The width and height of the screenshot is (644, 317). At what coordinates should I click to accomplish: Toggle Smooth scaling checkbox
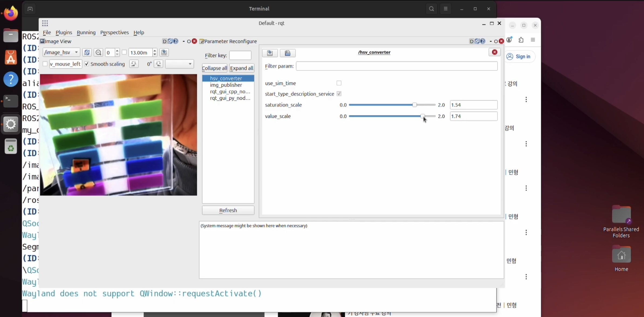point(87,64)
